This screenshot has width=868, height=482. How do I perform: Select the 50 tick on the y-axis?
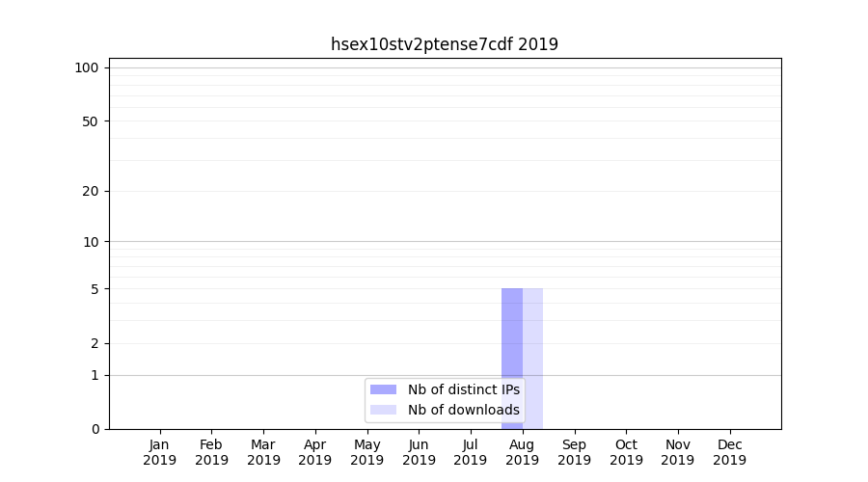tap(91, 121)
